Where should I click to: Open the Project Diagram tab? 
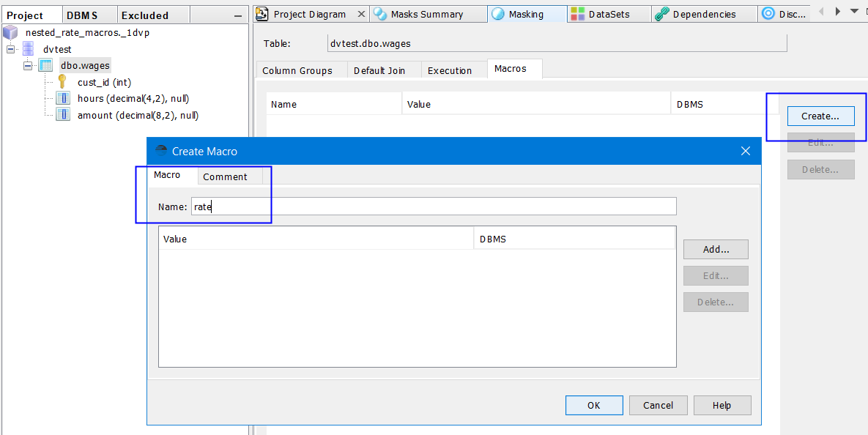(x=310, y=14)
